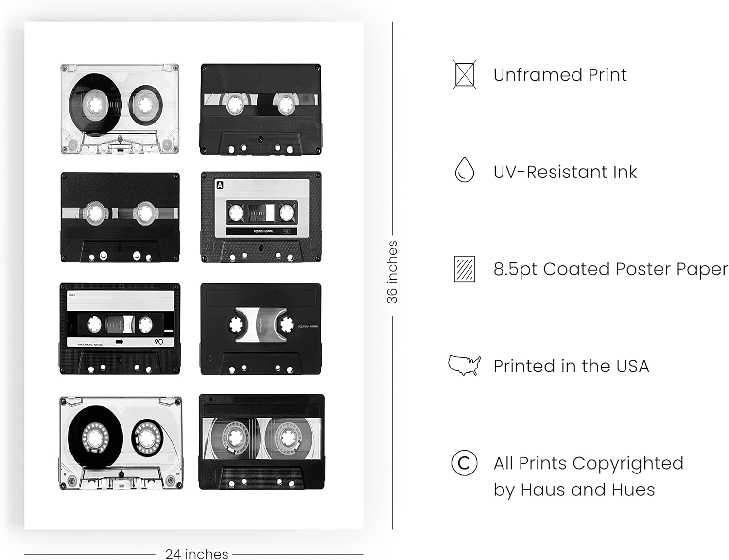The image size is (729, 560).
Task: Click the Printed in the USA text
Action: (x=571, y=366)
